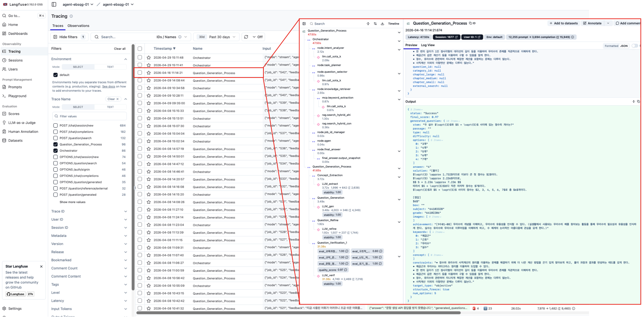The width and height of the screenshot is (644, 317).
Task: Open the IDs / Names search type dropdown
Action: 172,37
